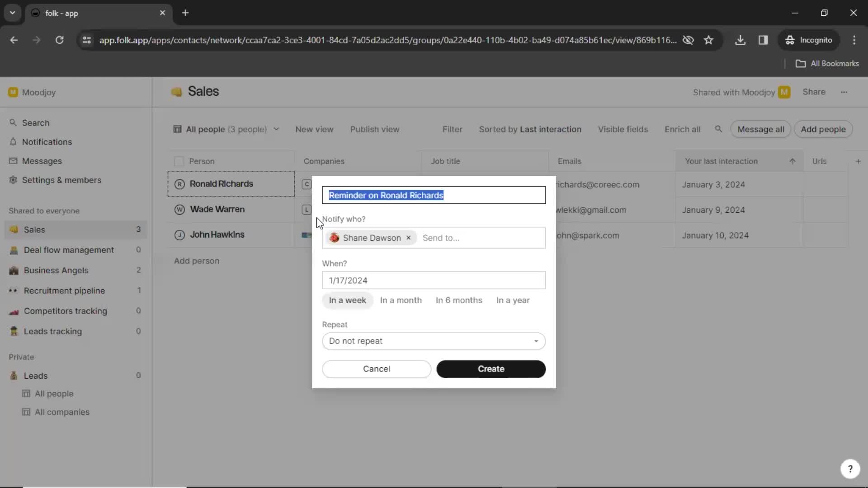Open Notifications in left sidebar
868x488 pixels.
click(47, 142)
